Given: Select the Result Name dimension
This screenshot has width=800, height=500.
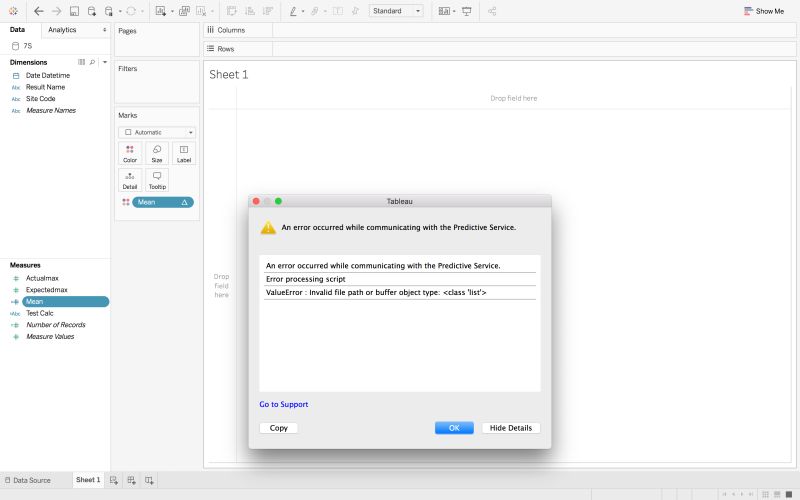Looking at the screenshot, I should pyautogui.click(x=45, y=87).
